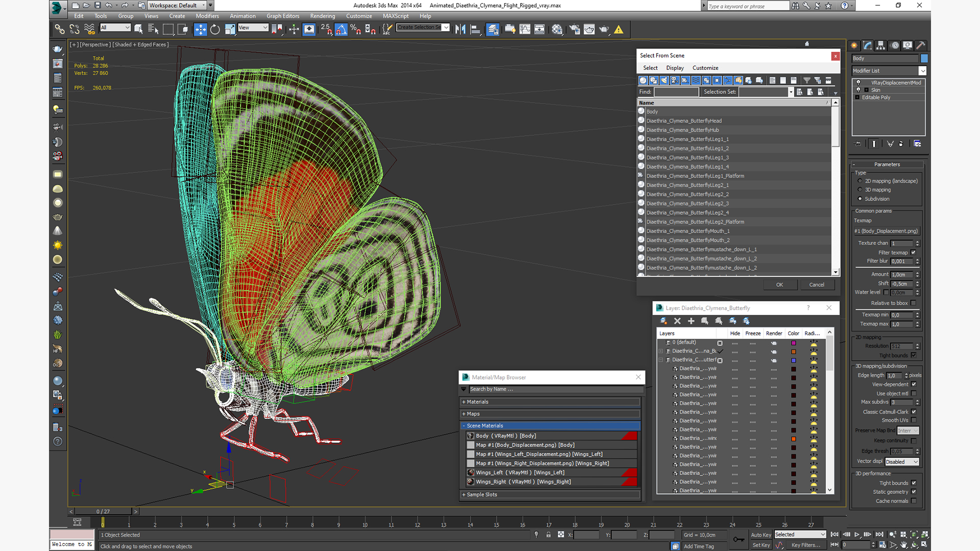980x551 pixels.
Task: Open the Manage Layers toolbar icon
Action: coord(493,30)
